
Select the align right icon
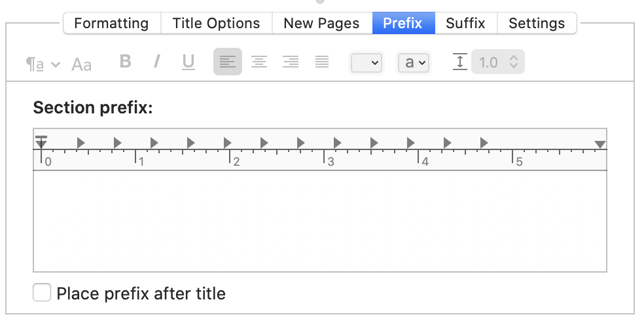(x=291, y=62)
